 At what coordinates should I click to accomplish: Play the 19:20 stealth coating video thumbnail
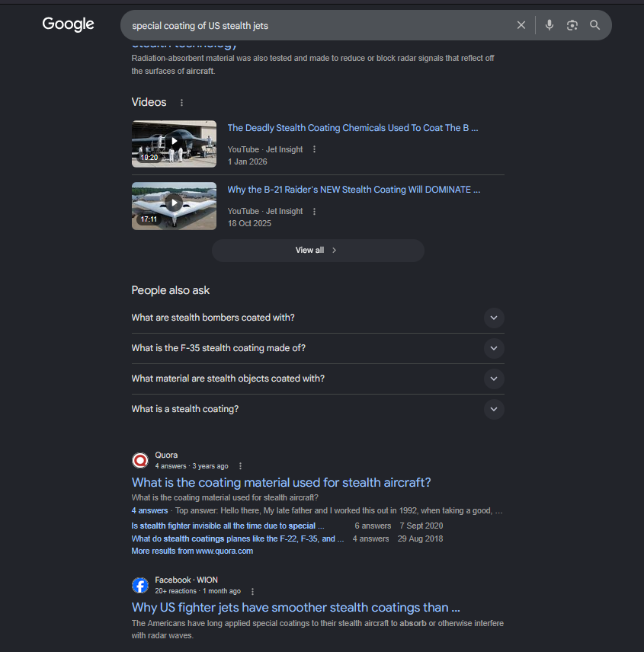click(x=174, y=144)
